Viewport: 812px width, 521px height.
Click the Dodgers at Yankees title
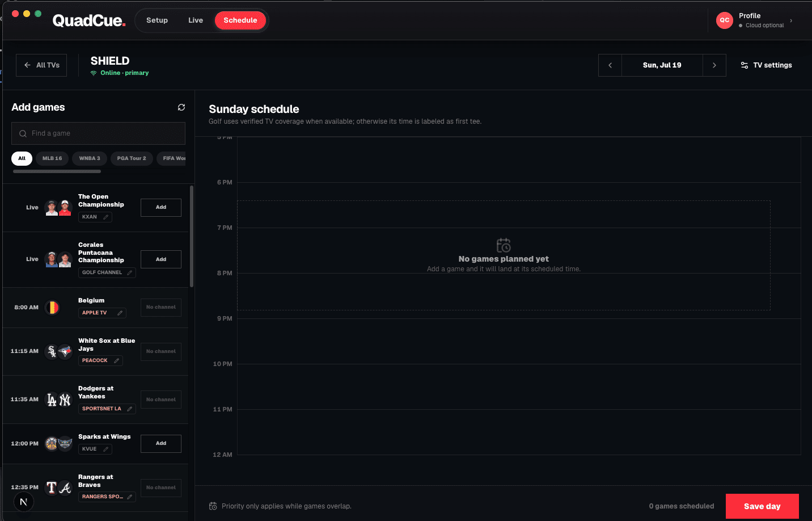coord(96,392)
